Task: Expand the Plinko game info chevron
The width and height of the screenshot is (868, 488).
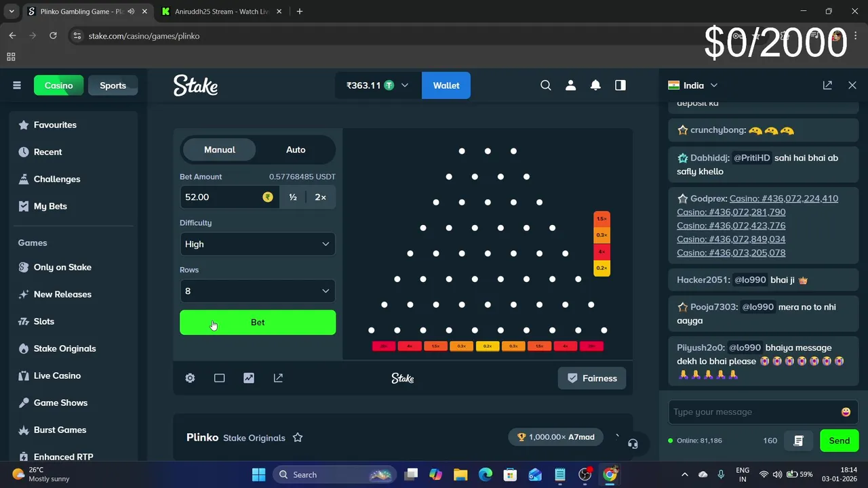Action: coord(616,437)
